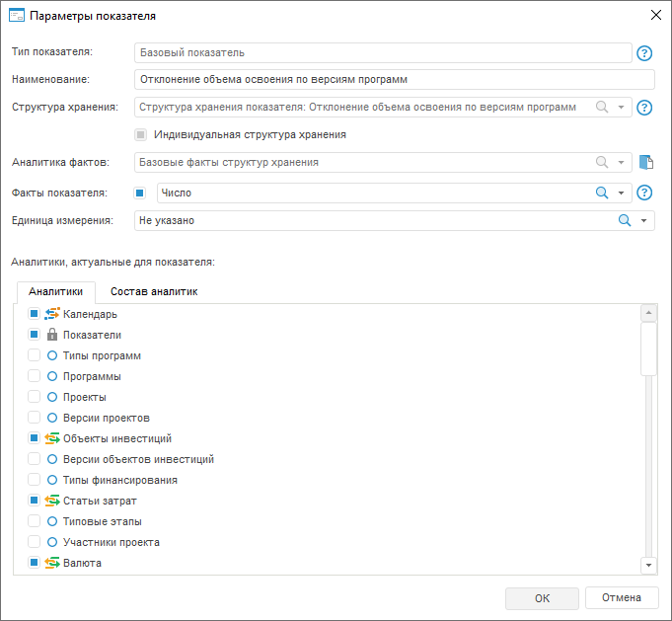672x621 pixels.
Task: Open the copy icon next to facts analytics
Action: (646, 163)
